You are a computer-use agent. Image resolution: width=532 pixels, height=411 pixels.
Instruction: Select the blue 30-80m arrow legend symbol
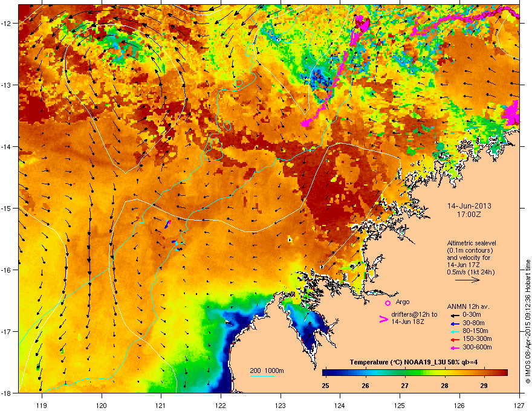click(x=455, y=323)
